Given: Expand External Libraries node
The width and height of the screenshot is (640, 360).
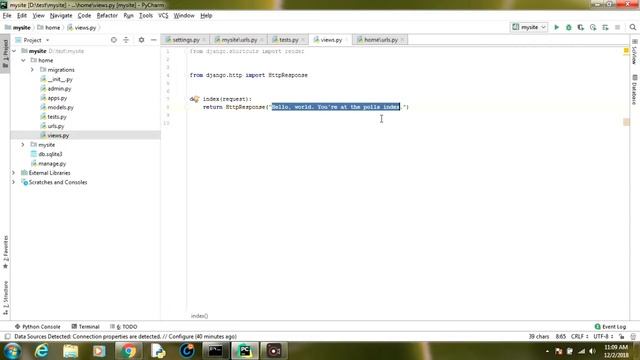Looking at the screenshot, I should click(13, 173).
